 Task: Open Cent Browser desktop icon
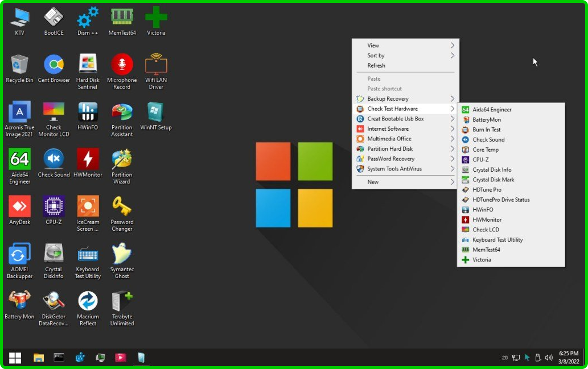pyautogui.click(x=54, y=69)
